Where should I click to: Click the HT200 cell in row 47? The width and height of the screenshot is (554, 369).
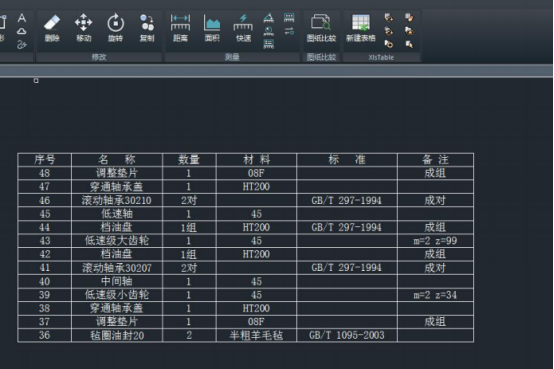pyautogui.click(x=257, y=187)
